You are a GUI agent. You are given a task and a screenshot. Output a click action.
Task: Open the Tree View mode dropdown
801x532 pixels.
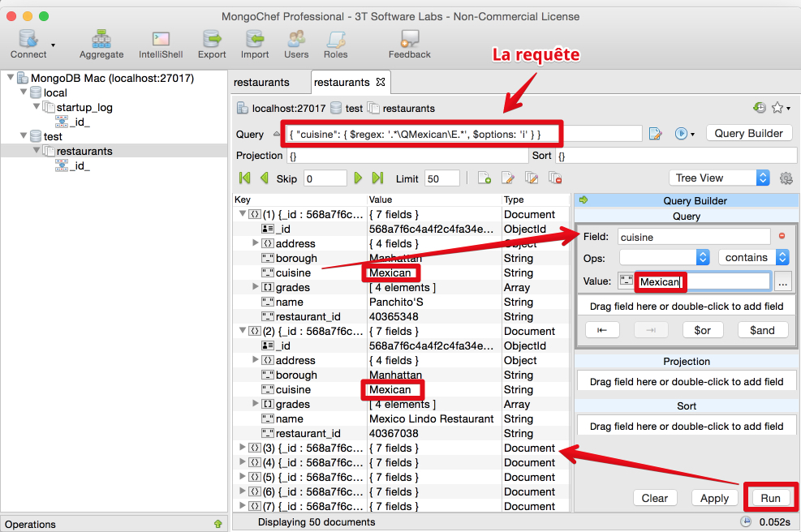coord(719,178)
